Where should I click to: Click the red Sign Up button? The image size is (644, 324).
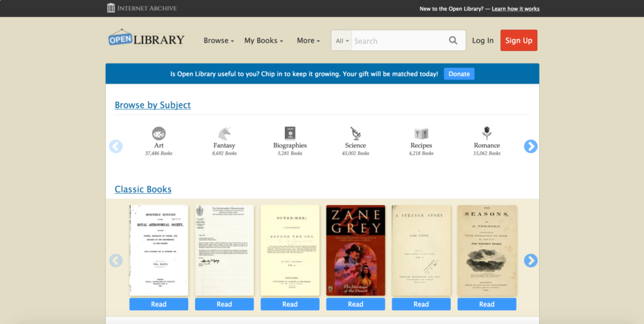[x=519, y=40]
